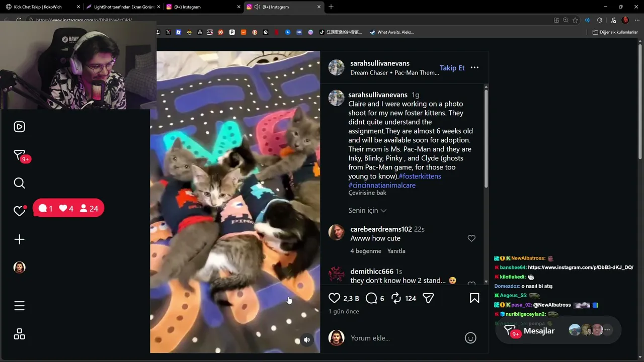The width and height of the screenshot is (644, 362).
Task: Open a new browser tab
Action: (x=331, y=7)
